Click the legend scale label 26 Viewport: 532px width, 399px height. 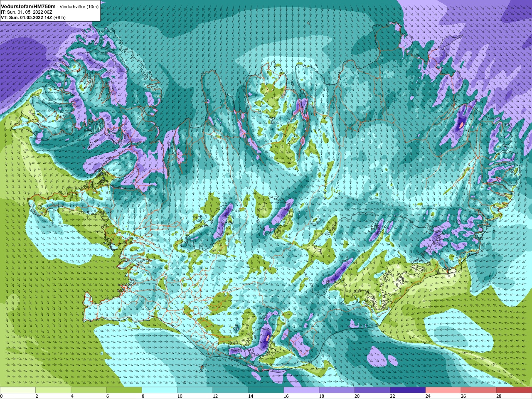(463, 396)
